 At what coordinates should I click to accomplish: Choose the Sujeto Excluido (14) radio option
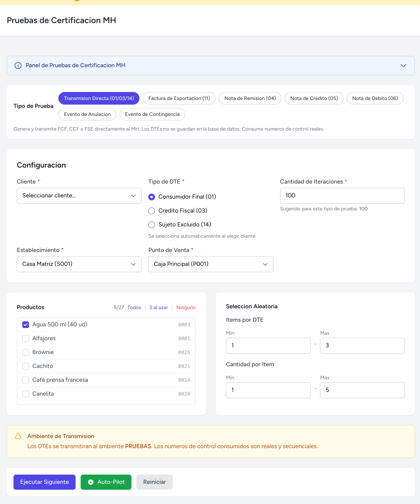point(152,225)
